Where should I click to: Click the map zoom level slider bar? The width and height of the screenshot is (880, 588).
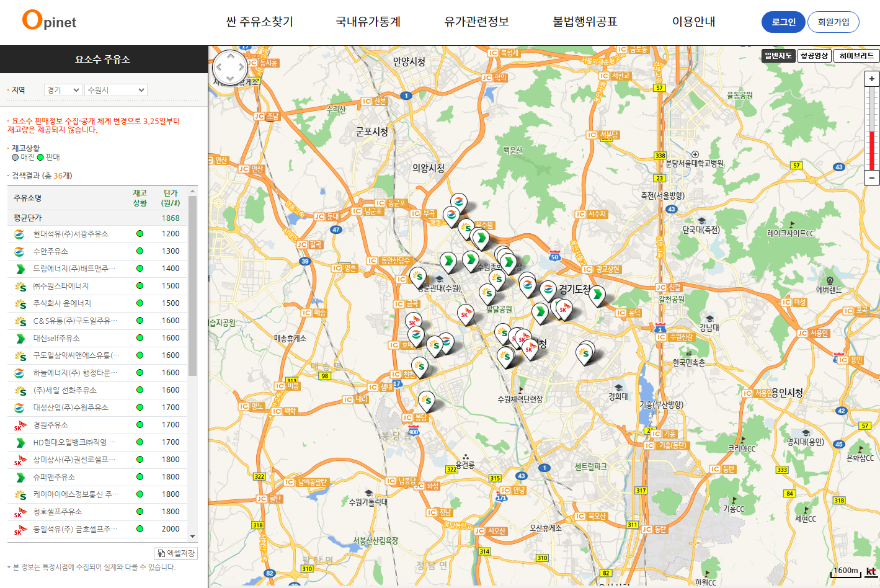click(872, 128)
